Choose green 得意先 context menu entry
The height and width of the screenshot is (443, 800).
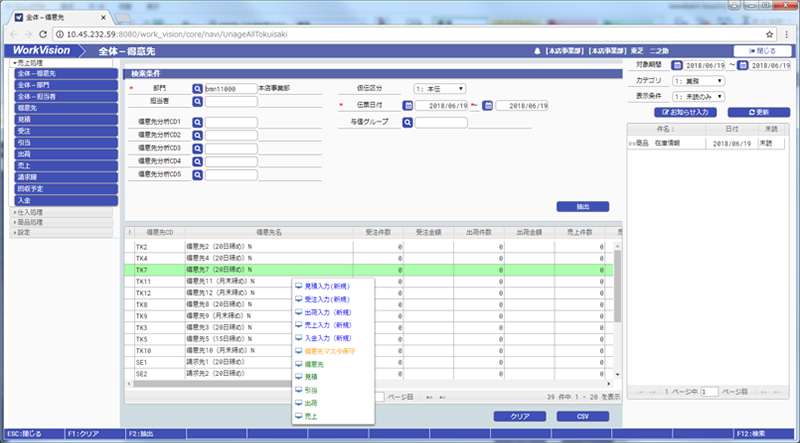[x=314, y=364]
